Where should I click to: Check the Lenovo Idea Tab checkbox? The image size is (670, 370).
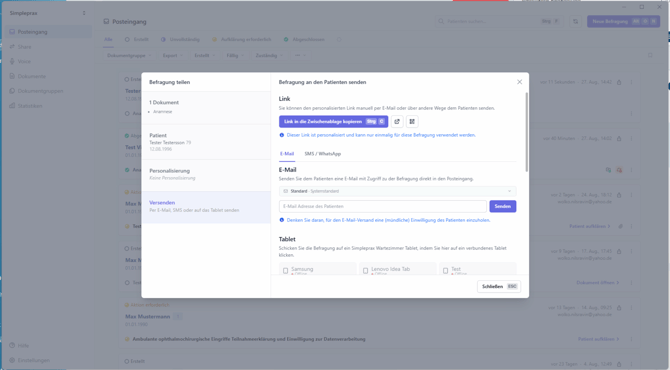pos(365,270)
